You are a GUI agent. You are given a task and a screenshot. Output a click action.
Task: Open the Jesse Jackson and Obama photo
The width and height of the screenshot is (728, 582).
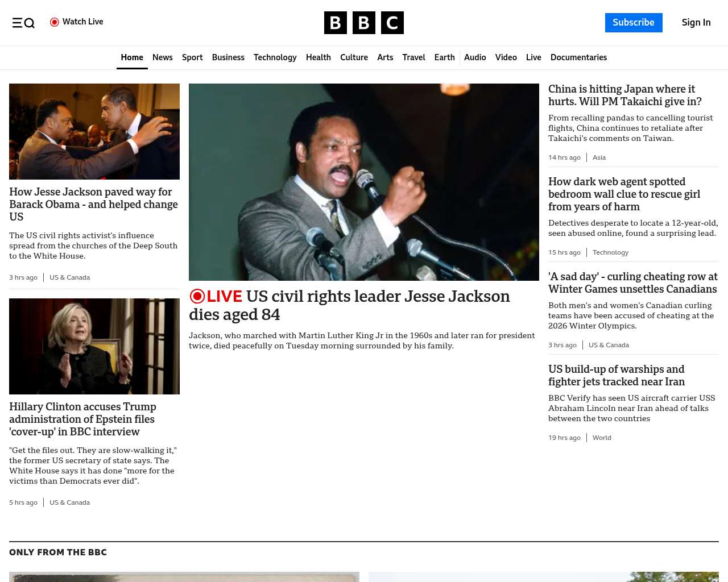tap(94, 131)
